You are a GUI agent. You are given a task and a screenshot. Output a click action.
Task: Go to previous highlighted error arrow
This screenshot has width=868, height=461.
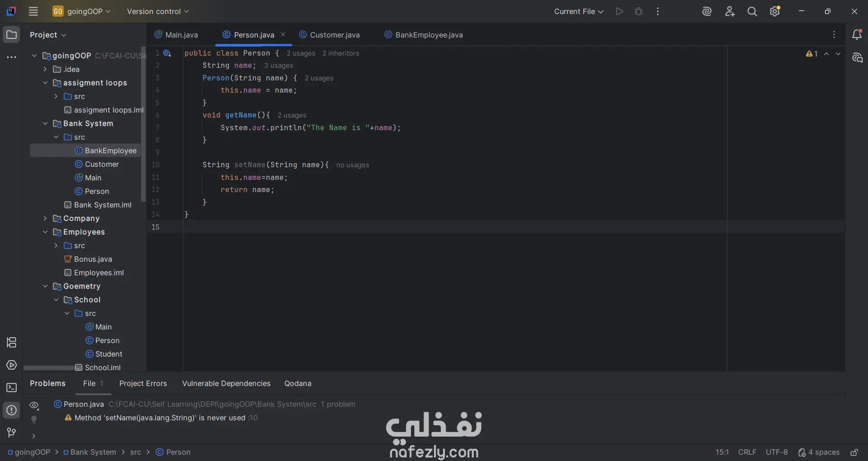pyautogui.click(x=826, y=54)
